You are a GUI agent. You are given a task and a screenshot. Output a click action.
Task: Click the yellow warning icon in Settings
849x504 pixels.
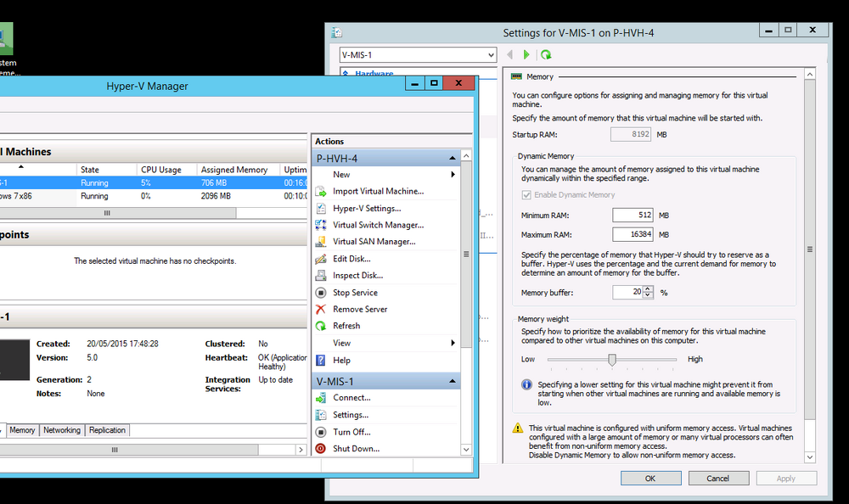pyautogui.click(x=518, y=428)
